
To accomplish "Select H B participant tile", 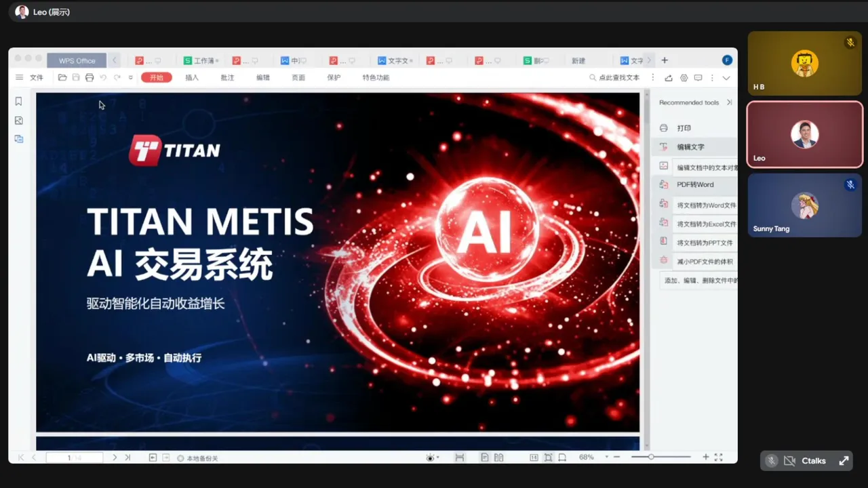I will (804, 64).
